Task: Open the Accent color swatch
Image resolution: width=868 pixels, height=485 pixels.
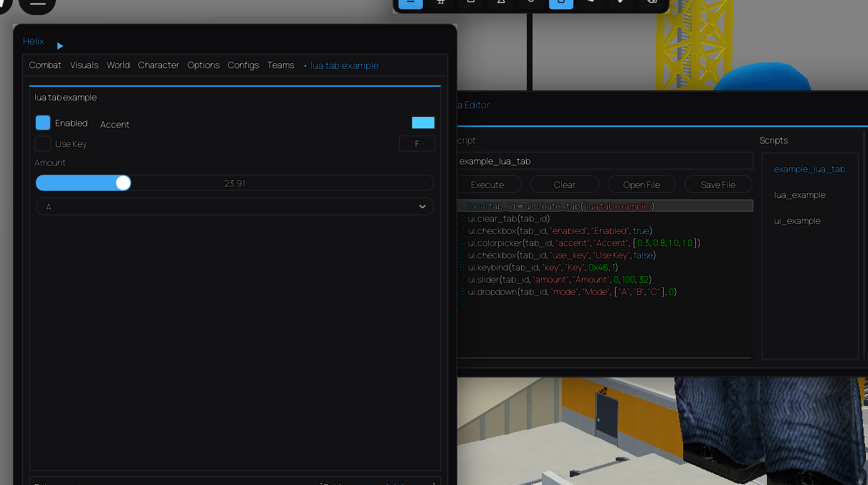Action: pos(423,123)
